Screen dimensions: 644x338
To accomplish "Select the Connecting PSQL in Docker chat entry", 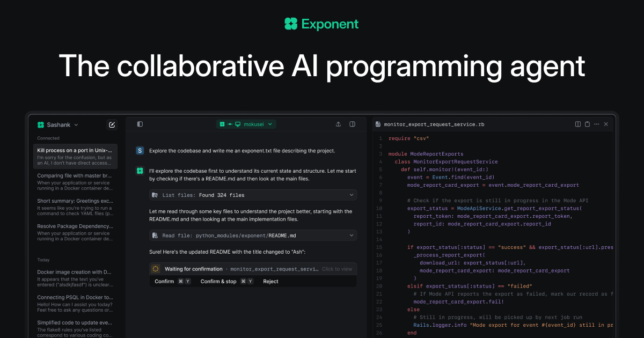I will click(75, 300).
